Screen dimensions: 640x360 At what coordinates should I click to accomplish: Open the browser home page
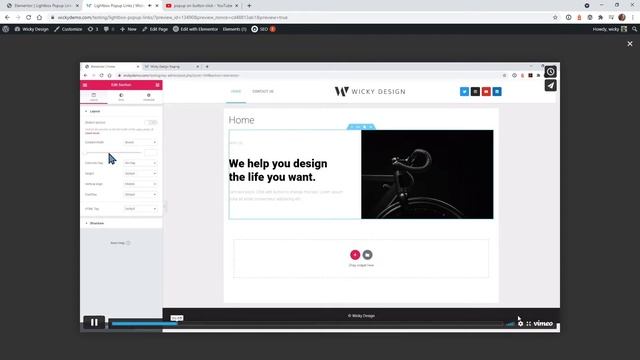click(x=39, y=18)
